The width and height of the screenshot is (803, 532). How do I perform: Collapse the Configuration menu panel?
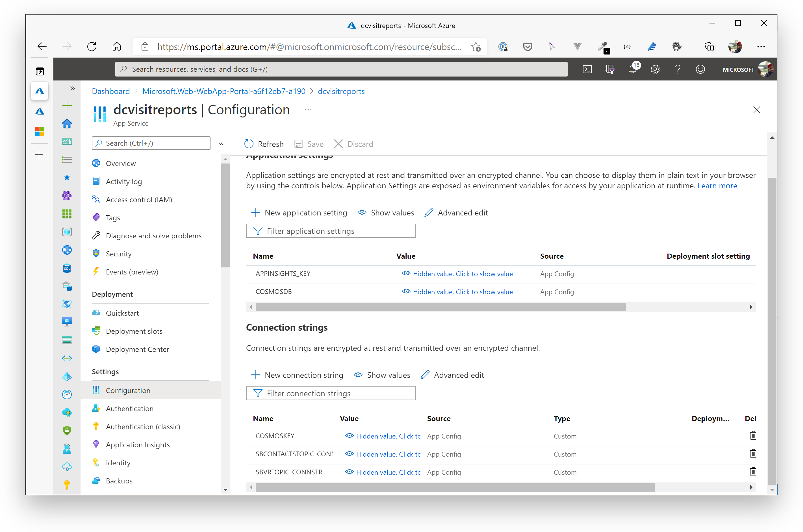point(221,143)
